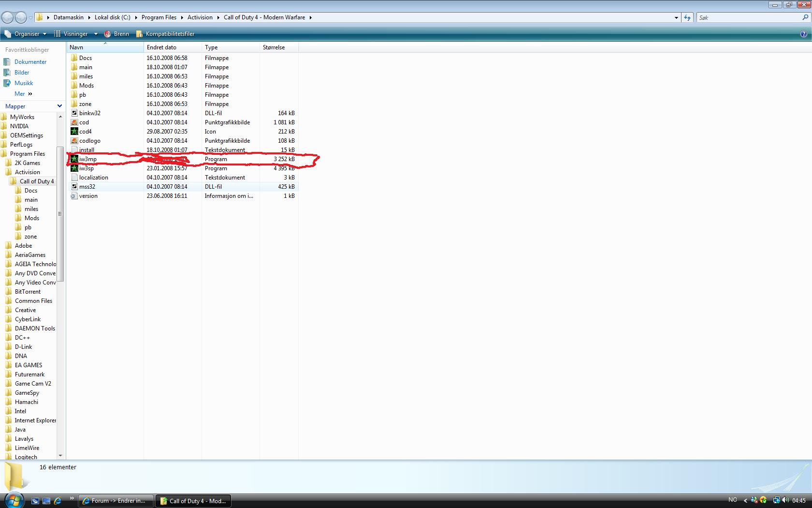Click the volume tray icon
Image resolution: width=812 pixels, height=508 pixels.
[x=785, y=500]
